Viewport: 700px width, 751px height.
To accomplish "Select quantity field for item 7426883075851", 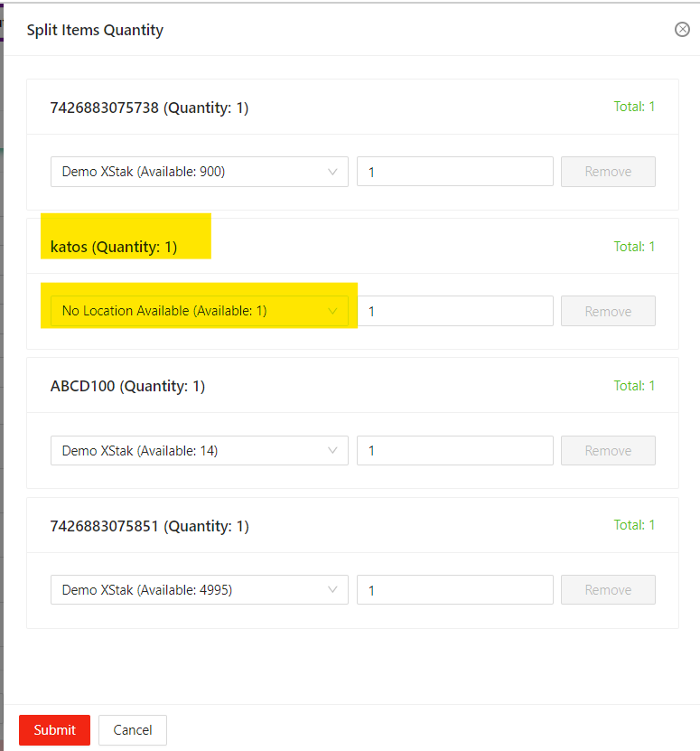I will click(454, 590).
